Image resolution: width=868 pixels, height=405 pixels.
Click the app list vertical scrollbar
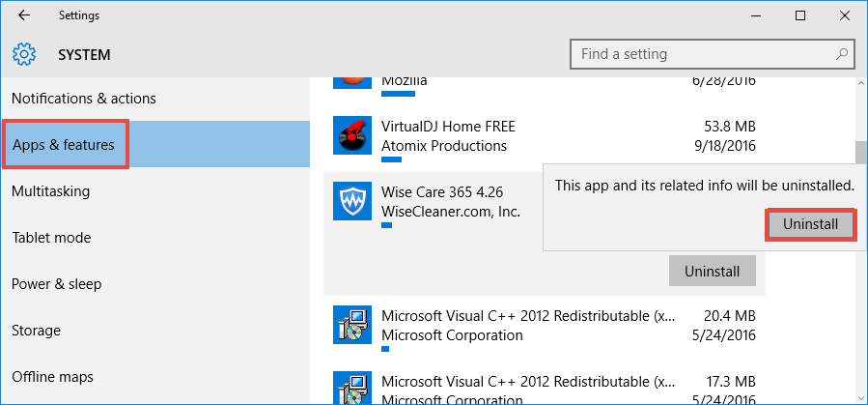coord(860,154)
